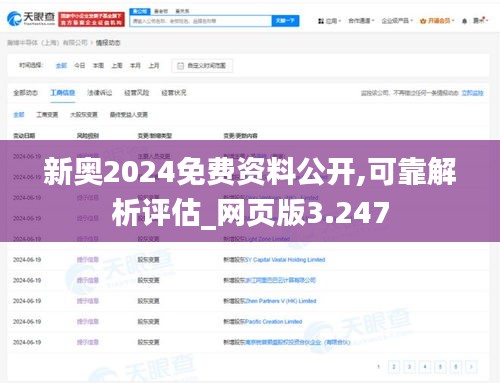This screenshot has width=500, height=383.
Task: Select the 本月 time filter
Action: 135,66
